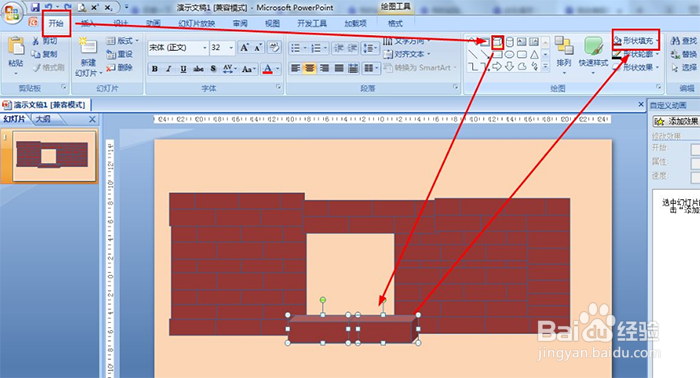Viewport: 700px width, 378px height.
Task: Click 添加效果 in custom animation pane
Action: [x=676, y=121]
